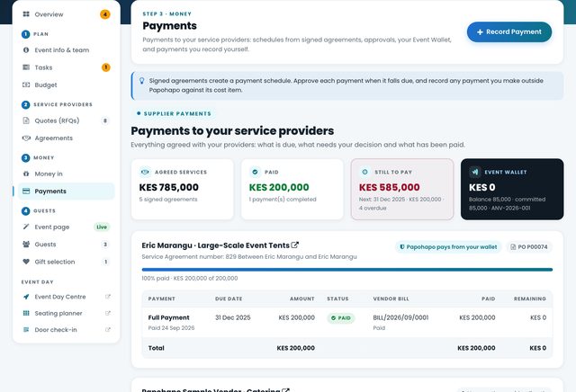Select the Agreed Services summary card
The width and height of the screenshot is (576, 392).
point(182,189)
